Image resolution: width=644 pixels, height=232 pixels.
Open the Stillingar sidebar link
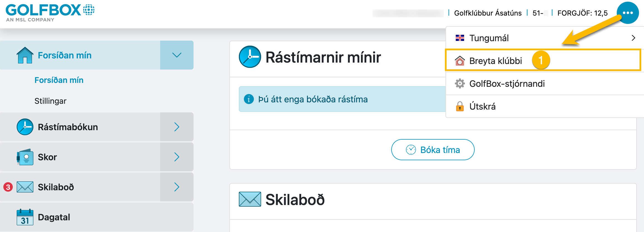pos(50,101)
